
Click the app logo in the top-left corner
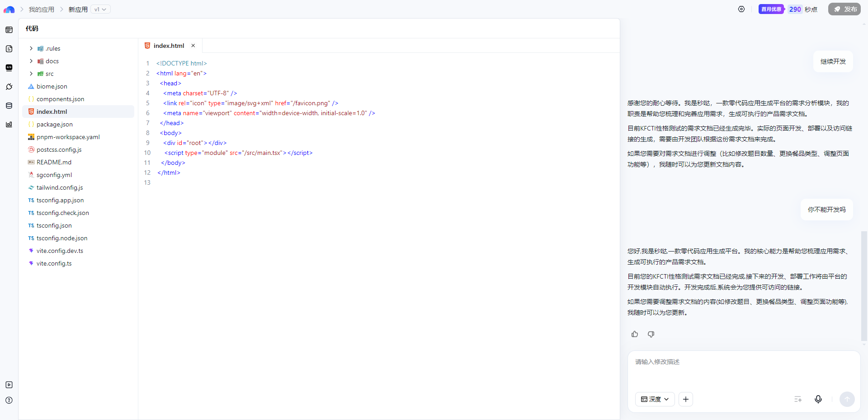click(x=9, y=9)
